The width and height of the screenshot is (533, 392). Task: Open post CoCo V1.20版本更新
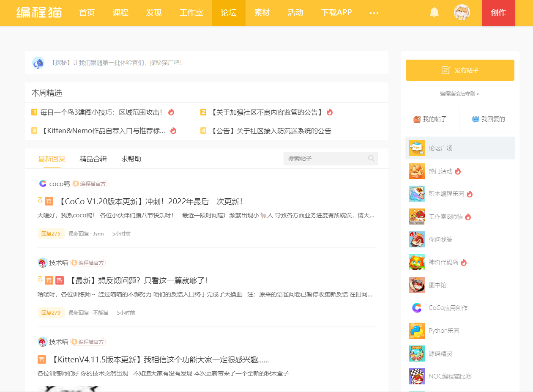(x=150, y=201)
